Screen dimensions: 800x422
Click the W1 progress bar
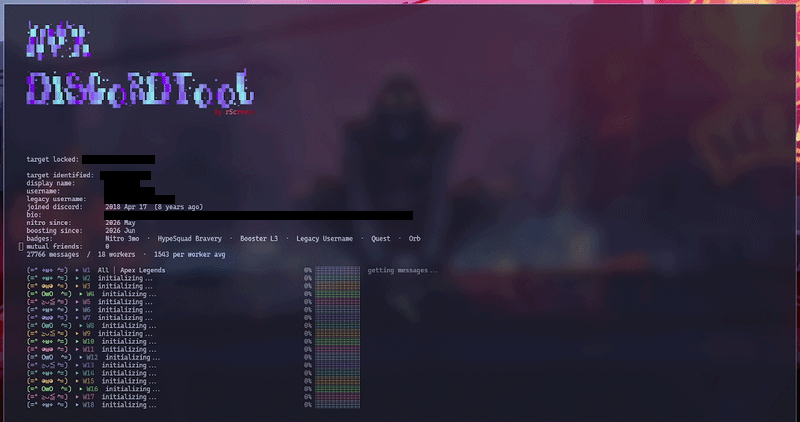coord(337,270)
